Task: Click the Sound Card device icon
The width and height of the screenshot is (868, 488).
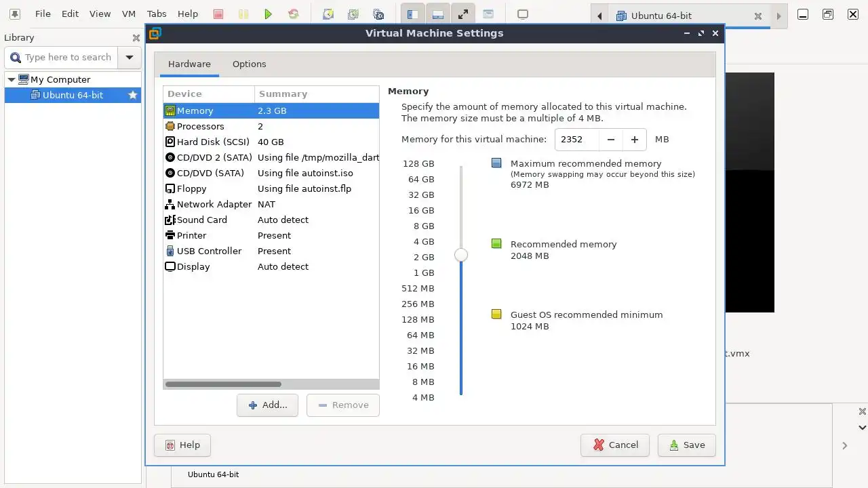Action: coord(170,220)
